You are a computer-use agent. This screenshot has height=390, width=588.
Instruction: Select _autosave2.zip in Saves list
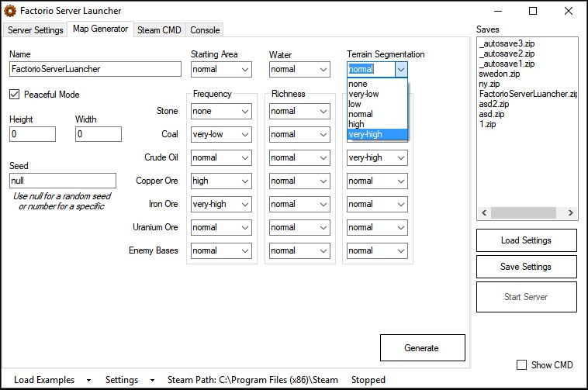pyautogui.click(x=507, y=53)
